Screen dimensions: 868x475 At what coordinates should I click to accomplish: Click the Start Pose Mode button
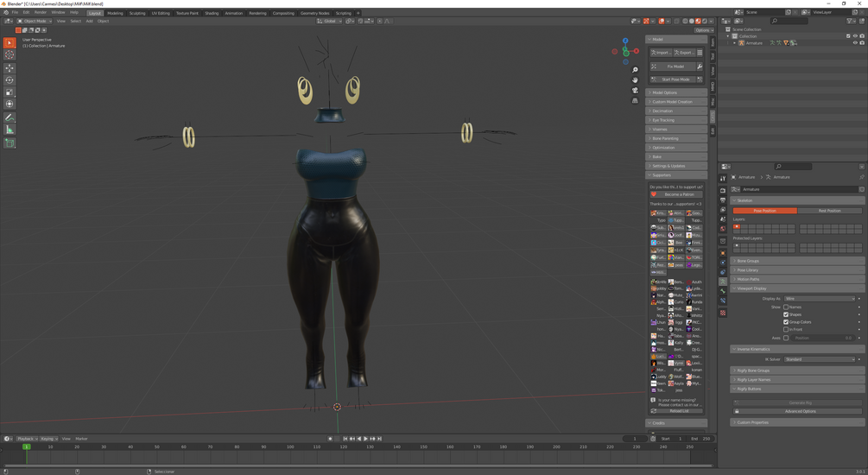coord(672,79)
